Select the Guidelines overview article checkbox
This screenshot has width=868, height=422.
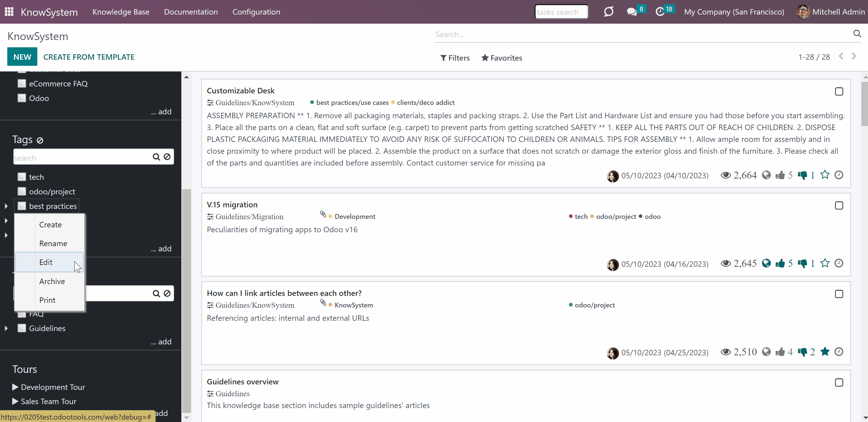tap(839, 383)
